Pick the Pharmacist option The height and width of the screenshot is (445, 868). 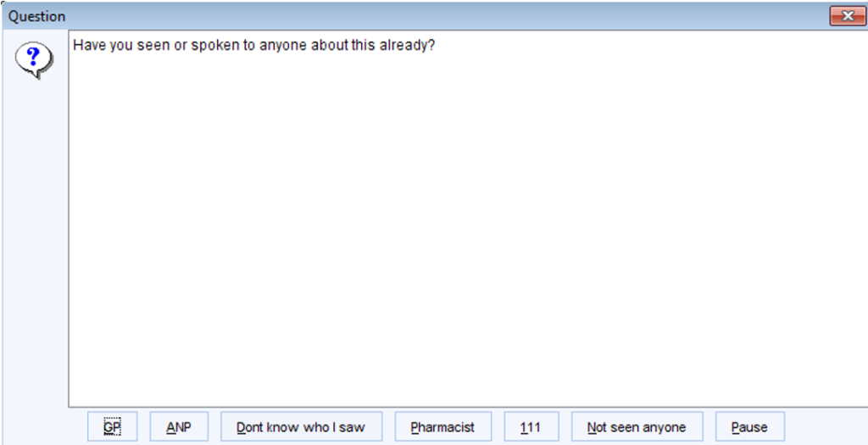(442, 426)
